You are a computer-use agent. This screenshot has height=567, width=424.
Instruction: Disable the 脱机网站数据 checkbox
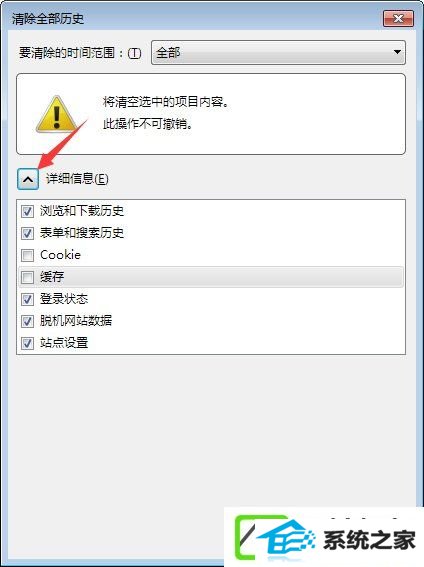point(27,321)
